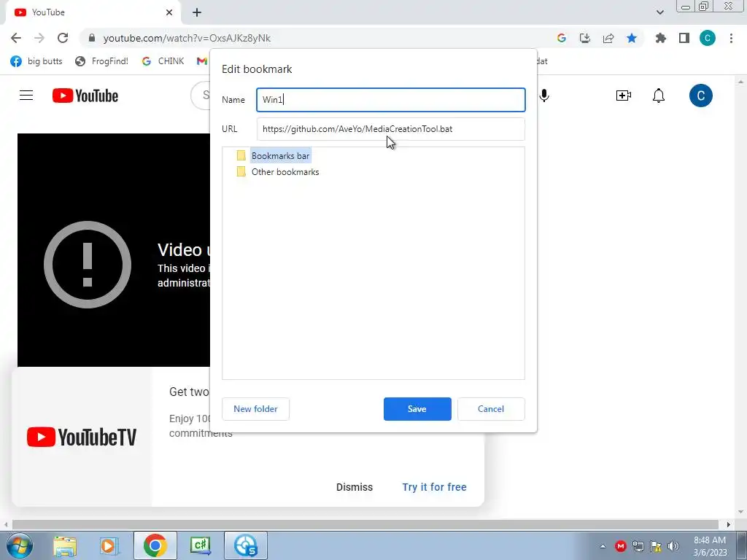Click the site lock icon
The image size is (747, 560).
click(x=92, y=38)
